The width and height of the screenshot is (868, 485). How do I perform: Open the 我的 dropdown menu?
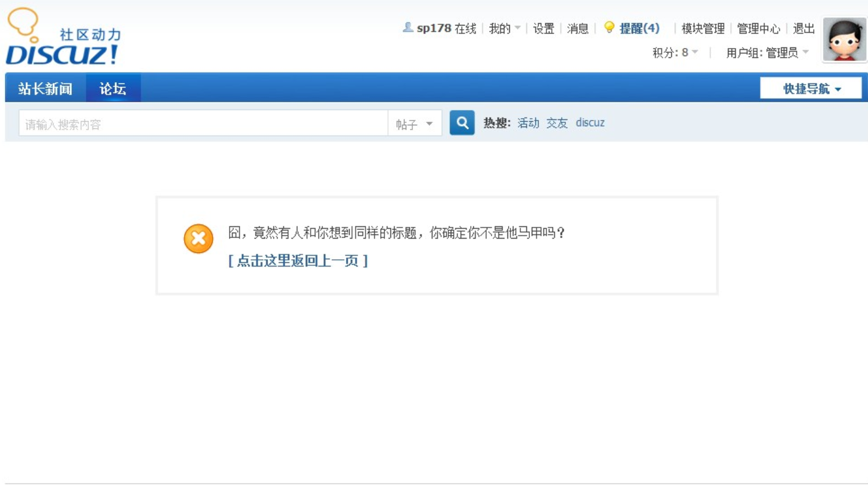504,29
